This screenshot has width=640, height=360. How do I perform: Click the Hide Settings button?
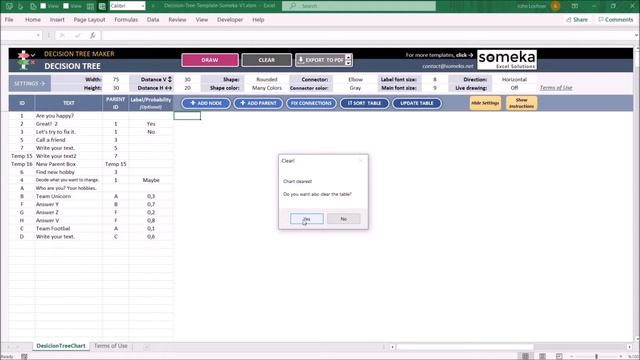coord(485,103)
